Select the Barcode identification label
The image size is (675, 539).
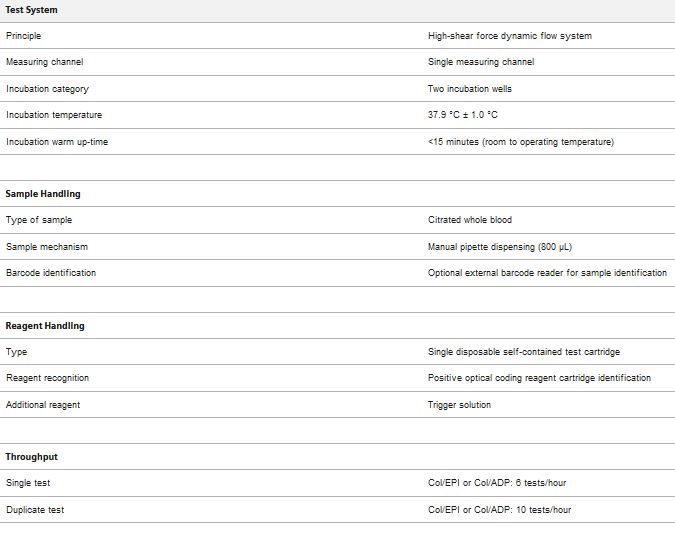51,273
